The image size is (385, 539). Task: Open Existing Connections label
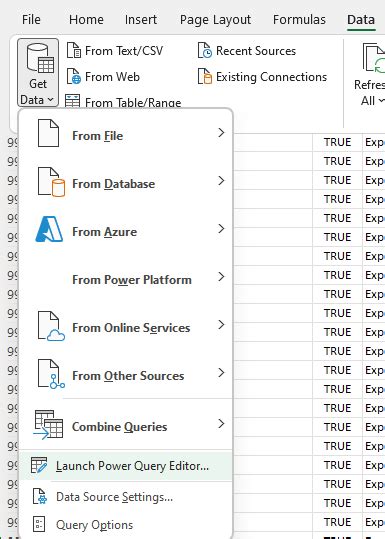[x=272, y=77]
